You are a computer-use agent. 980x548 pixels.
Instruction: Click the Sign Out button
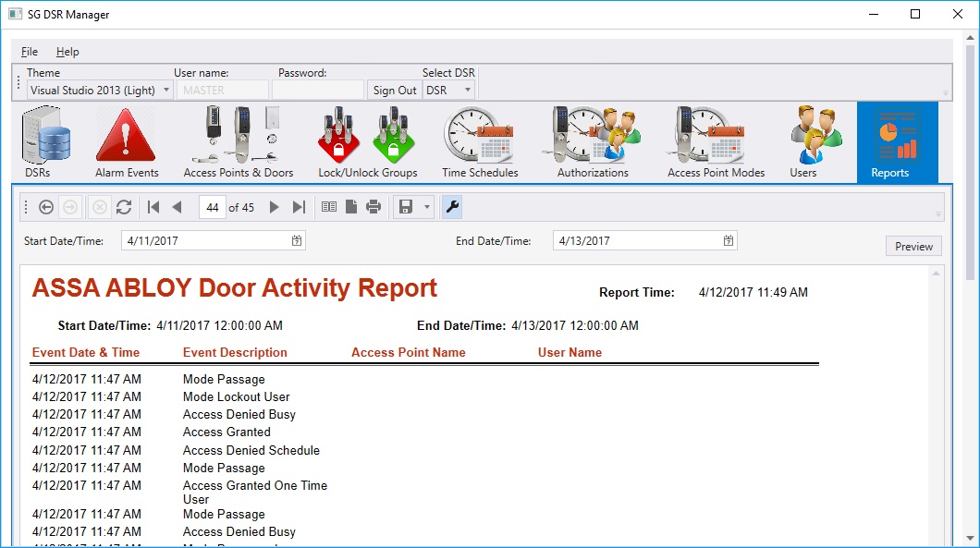pyautogui.click(x=395, y=91)
